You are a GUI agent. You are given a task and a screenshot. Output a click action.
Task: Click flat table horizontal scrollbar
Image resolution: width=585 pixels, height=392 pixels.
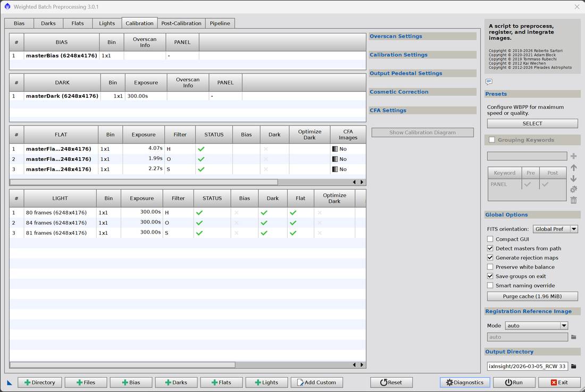(x=144, y=182)
